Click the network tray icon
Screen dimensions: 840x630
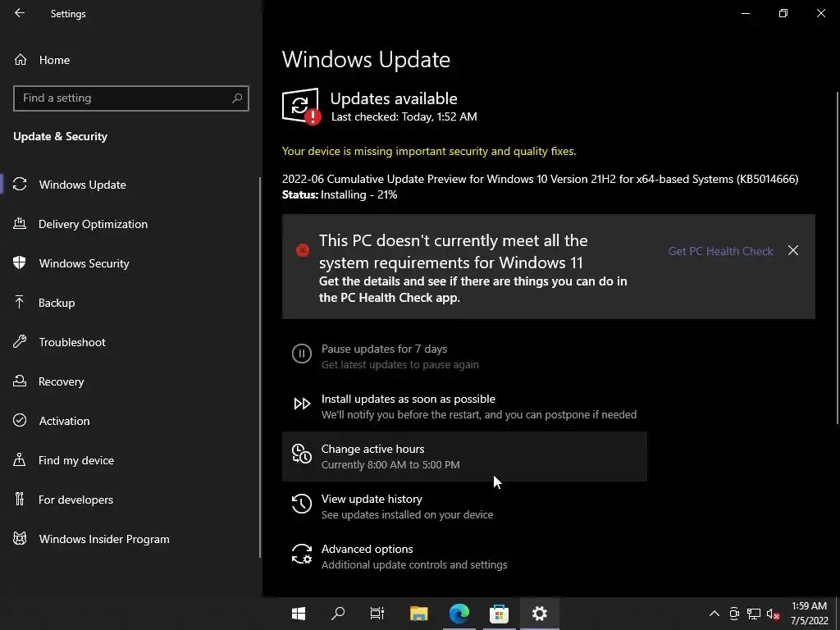click(754, 614)
